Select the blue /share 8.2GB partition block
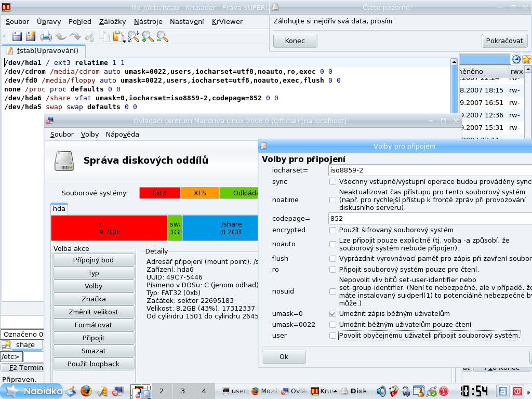 (x=220, y=228)
